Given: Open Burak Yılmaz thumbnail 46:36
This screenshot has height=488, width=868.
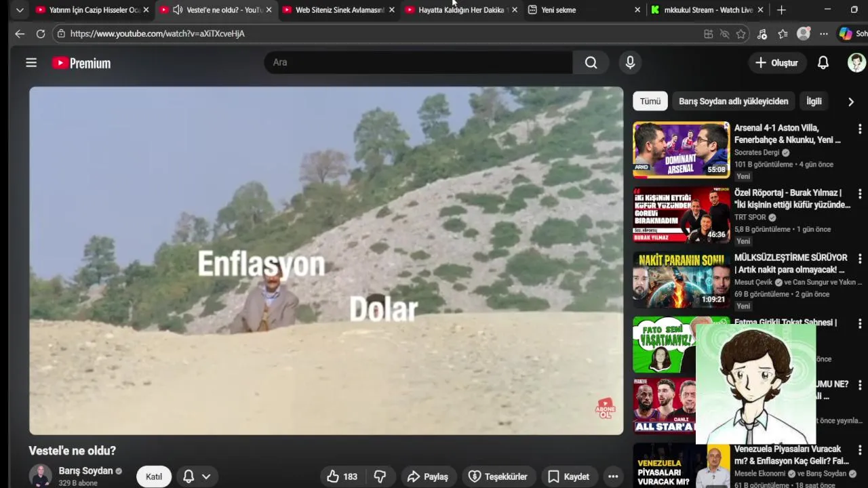Looking at the screenshot, I should [x=681, y=214].
